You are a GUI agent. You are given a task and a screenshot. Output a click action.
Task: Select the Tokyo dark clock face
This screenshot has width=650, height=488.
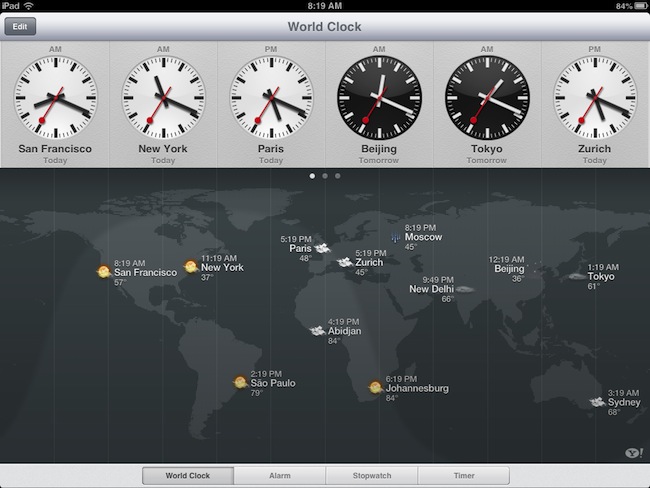[487, 98]
